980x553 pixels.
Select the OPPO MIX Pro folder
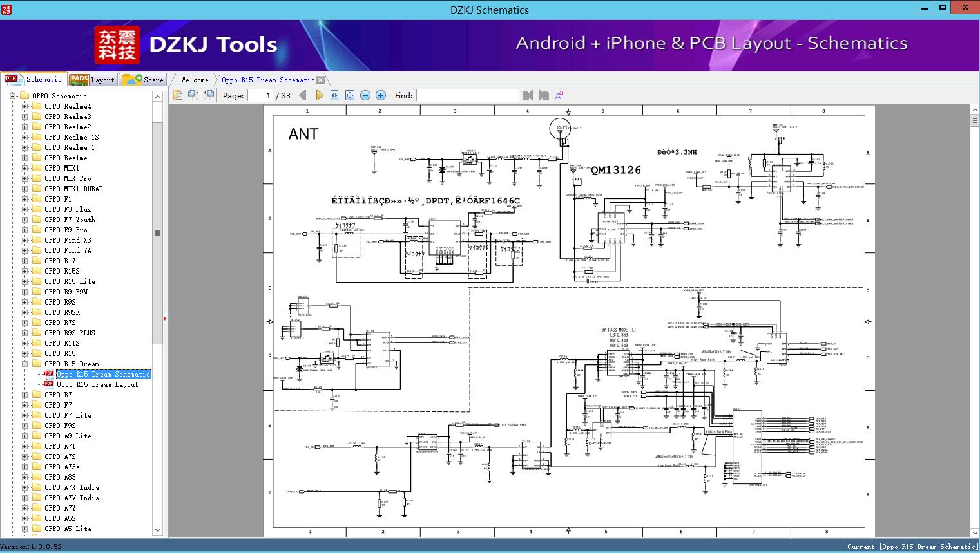click(68, 178)
